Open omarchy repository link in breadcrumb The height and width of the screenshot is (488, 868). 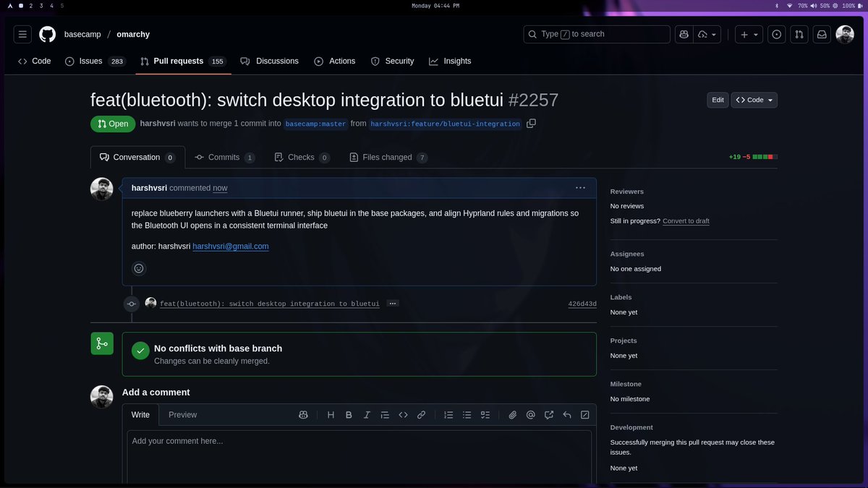point(133,34)
